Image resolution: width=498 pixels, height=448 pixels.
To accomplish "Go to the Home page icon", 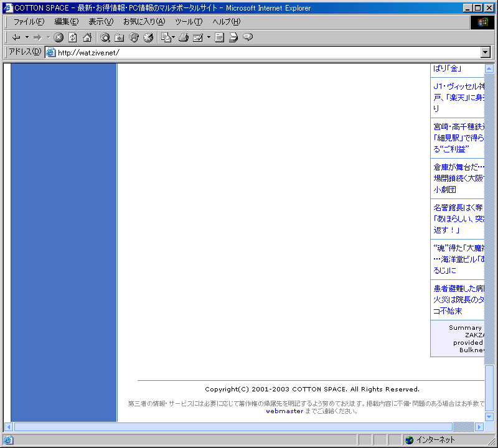I will (x=87, y=37).
